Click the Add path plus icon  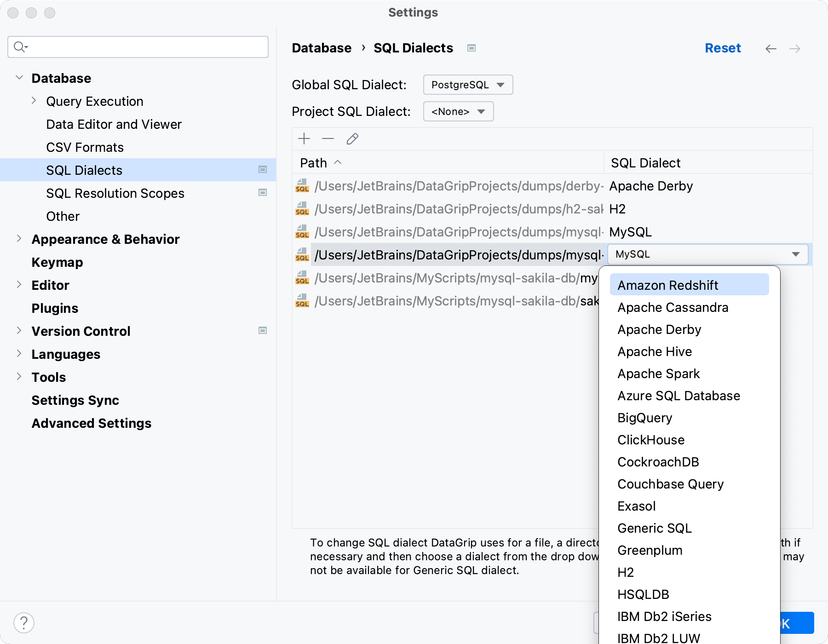click(304, 139)
